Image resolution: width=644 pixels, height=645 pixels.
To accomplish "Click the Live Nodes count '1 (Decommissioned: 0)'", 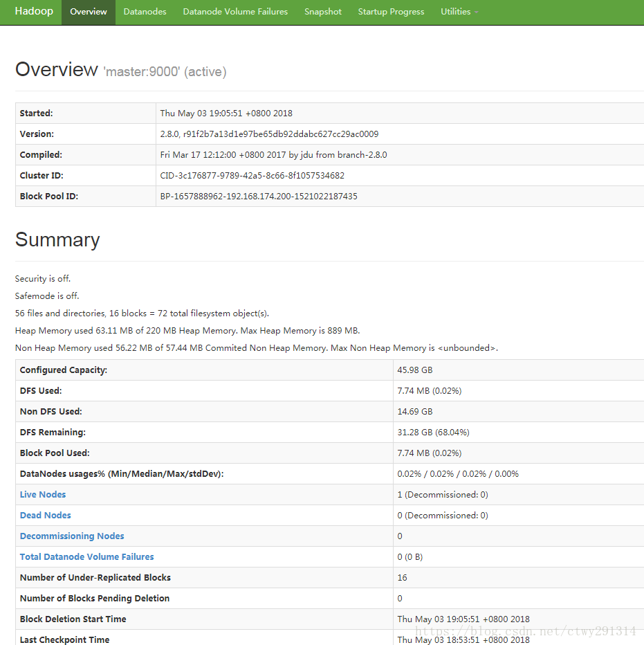I will 443,494.
